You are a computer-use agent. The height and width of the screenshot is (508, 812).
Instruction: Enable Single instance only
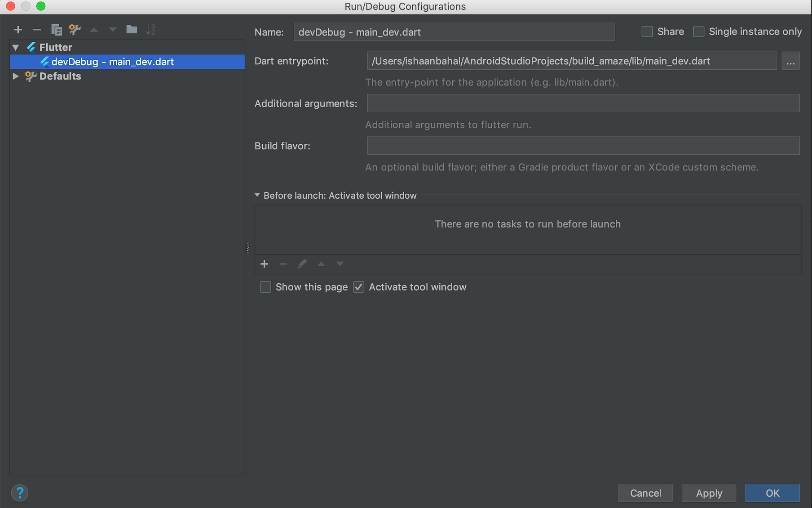tap(698, 31)
